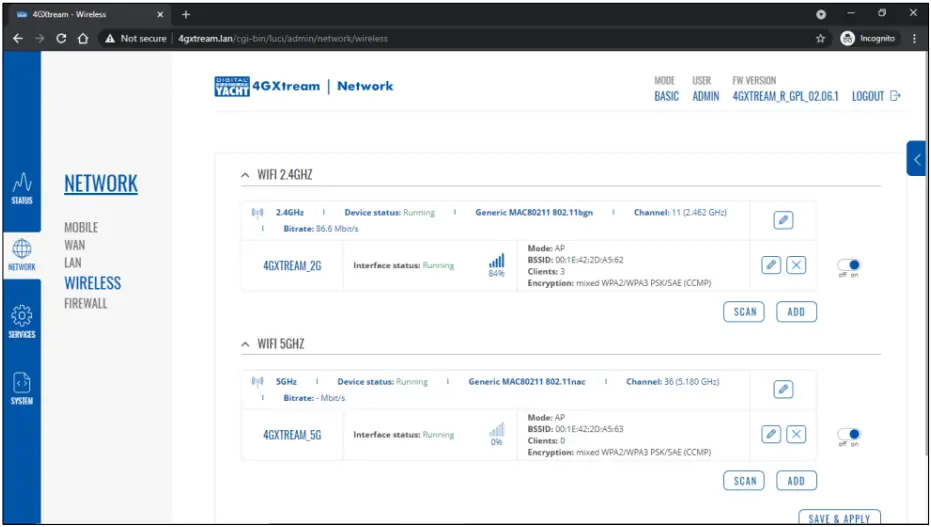The image size is (931, 527).
Task: Collapse the WIFI 2.4GHZ section
Action: click(x=246, y=175)
